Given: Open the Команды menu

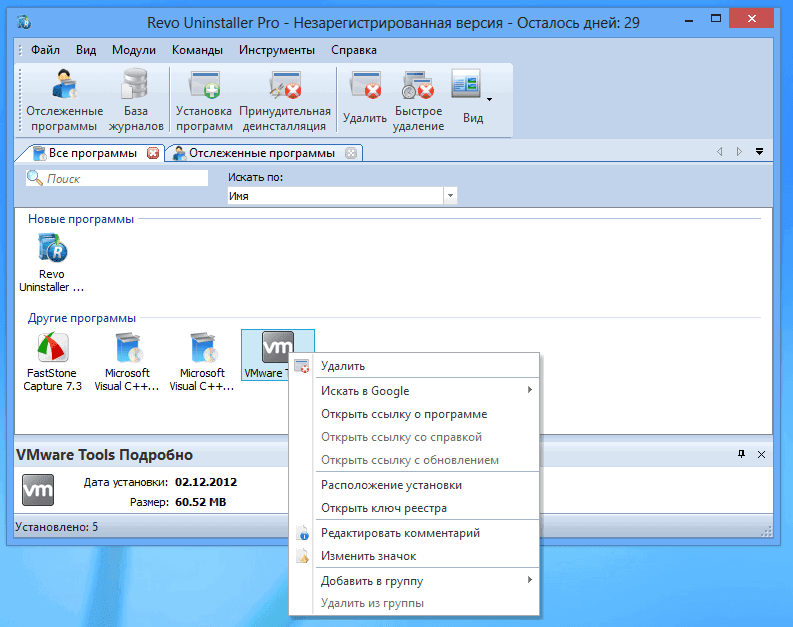Looking at the screenshot, I should point(197,50).
